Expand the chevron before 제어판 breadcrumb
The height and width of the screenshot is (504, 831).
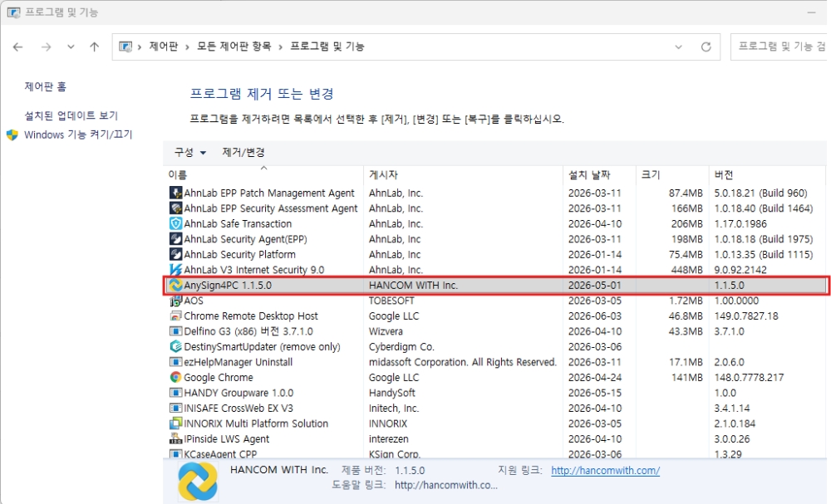pyautogui.click(x=140, y=46)
